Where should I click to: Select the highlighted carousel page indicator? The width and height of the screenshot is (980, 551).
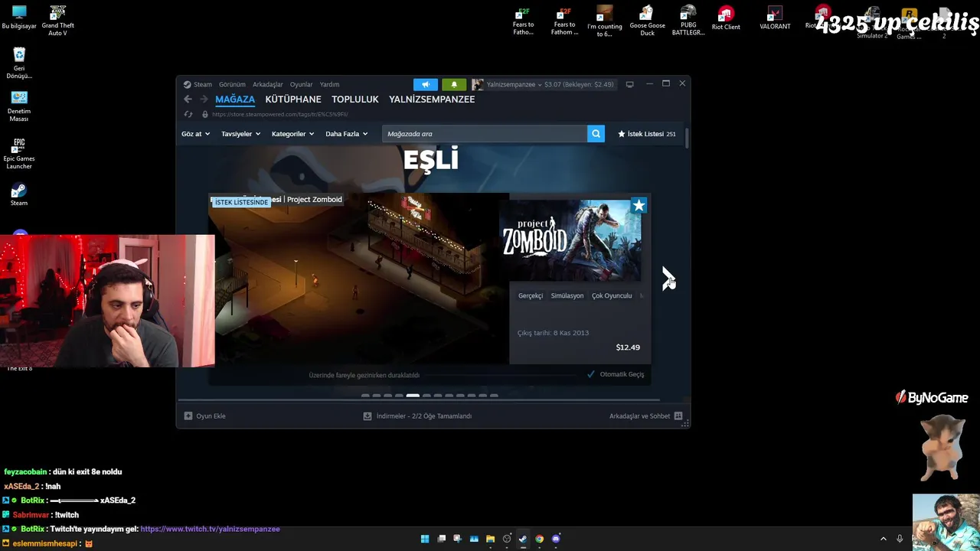(413, 396)
